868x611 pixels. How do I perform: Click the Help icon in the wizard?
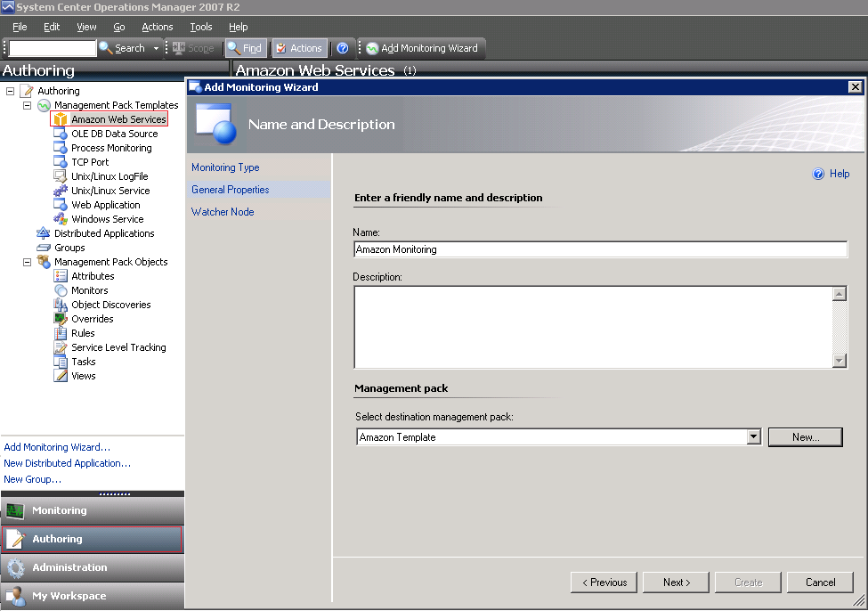coord(818,175)
